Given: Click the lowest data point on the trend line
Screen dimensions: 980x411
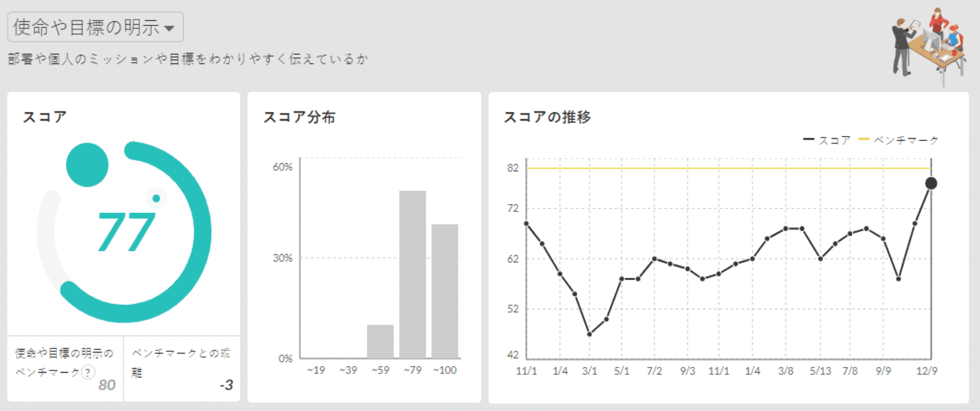Looking at the screenshot, I should (589, 334).
